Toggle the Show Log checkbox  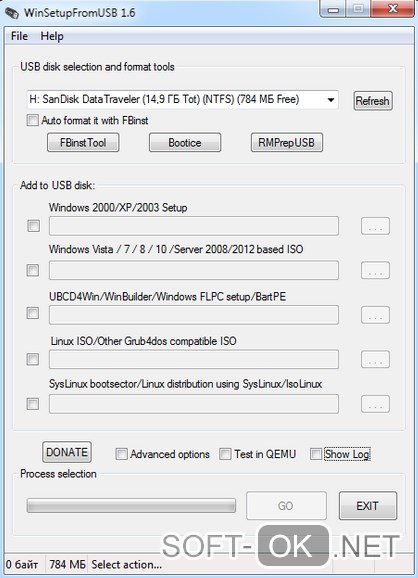pos(316,454)
